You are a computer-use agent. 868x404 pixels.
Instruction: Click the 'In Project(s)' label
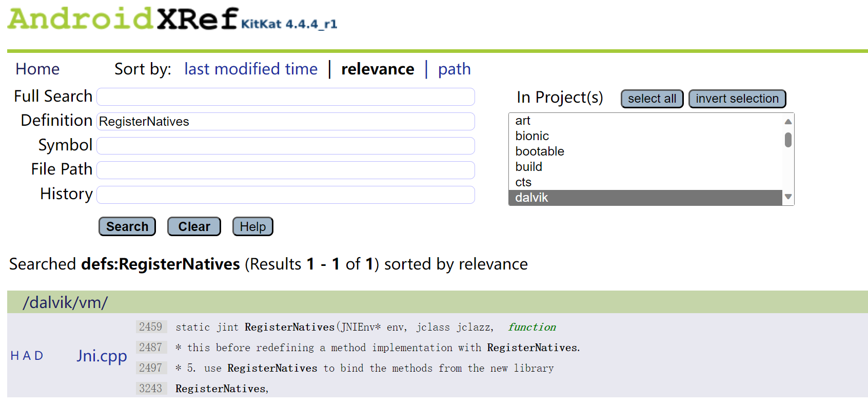click(560, 97)
